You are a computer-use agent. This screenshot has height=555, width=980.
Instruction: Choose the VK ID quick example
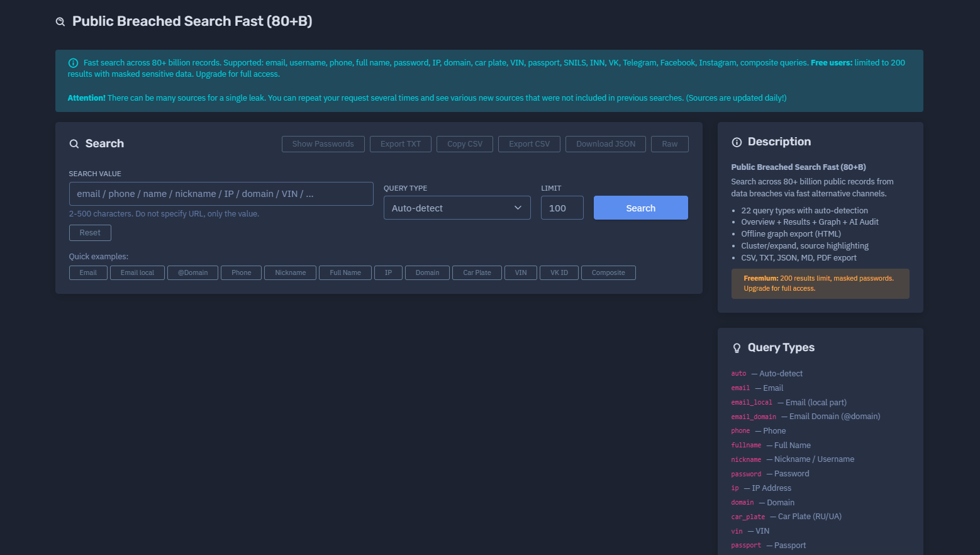pyautogui.click(x=559, y=272)
